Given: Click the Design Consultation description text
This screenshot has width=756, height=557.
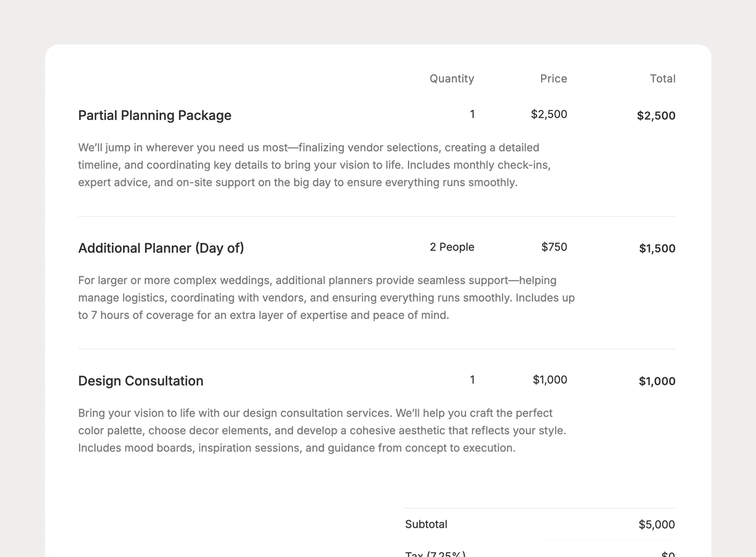Looking at the screenshot, I should (x=322, y=430).
